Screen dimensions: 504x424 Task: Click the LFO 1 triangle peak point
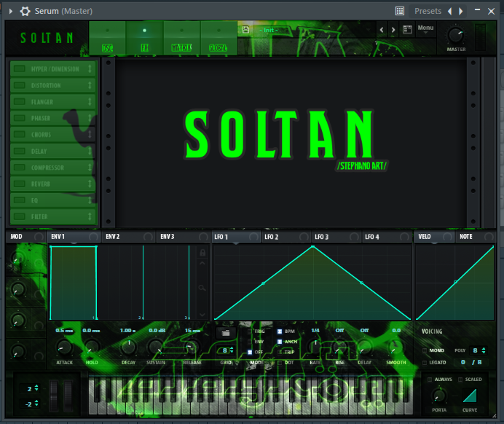coord(312,247)
